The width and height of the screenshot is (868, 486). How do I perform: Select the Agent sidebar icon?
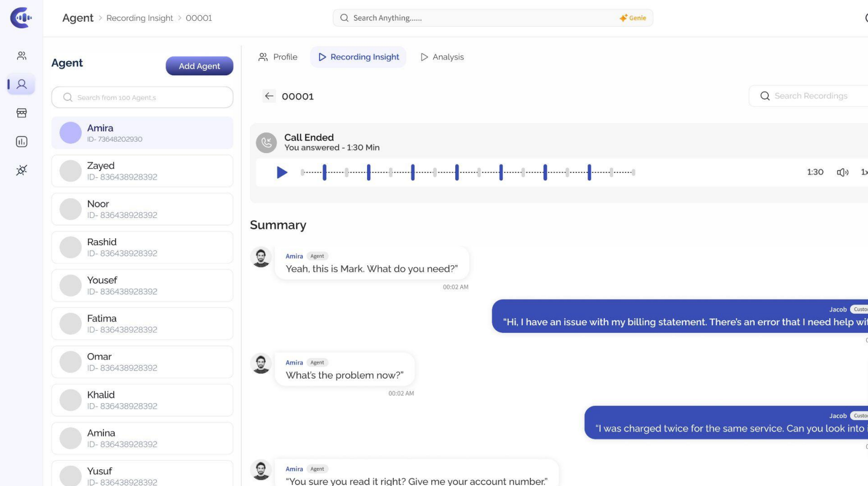pyautogui.click(x=22, y=84)
